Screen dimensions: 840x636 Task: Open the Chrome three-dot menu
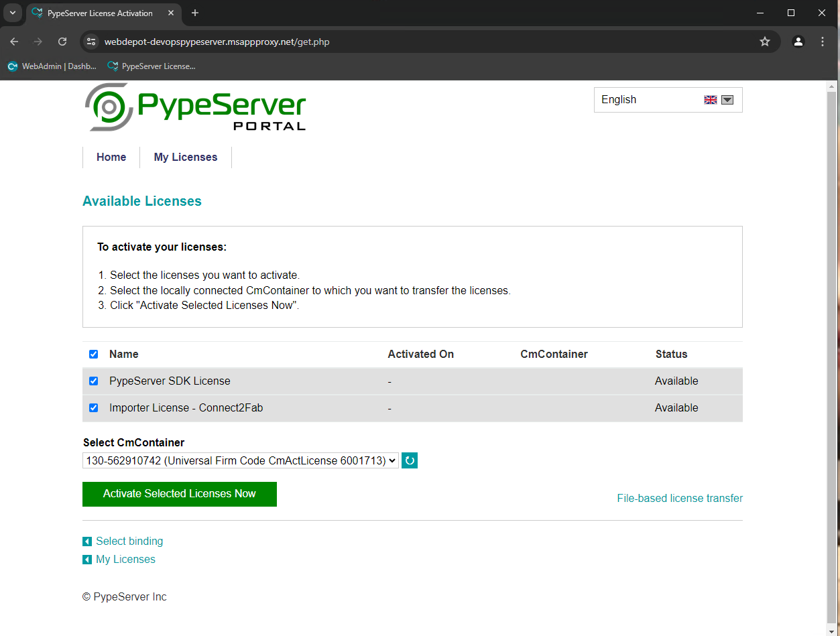coord(823,42)
